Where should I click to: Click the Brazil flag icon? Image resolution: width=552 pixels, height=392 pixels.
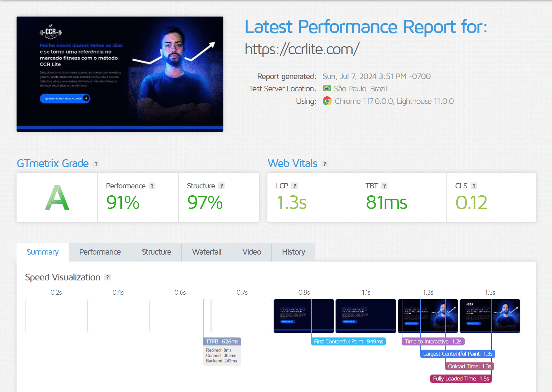[327, 88]
